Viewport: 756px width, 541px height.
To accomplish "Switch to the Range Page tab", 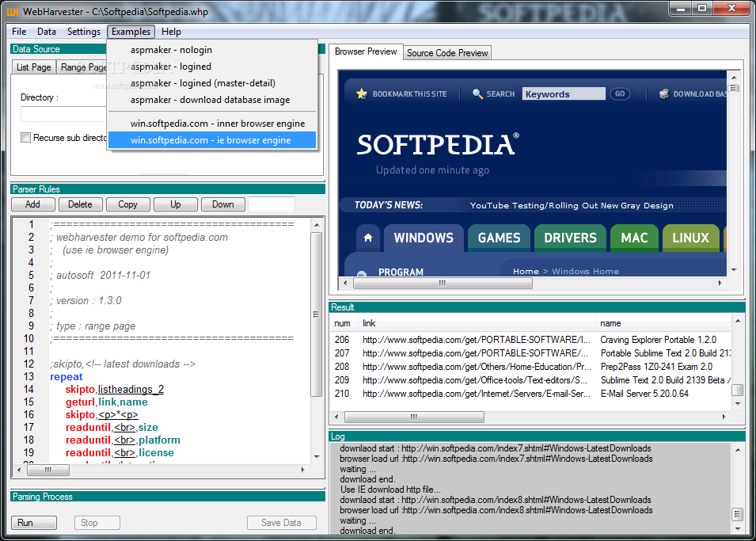I will coord(82,67).
